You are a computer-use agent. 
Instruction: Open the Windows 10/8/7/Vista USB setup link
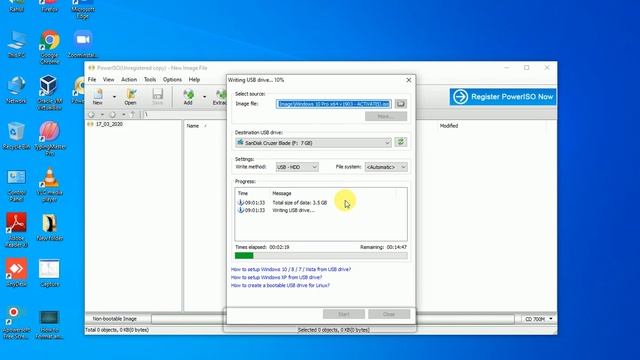point(291,269)
